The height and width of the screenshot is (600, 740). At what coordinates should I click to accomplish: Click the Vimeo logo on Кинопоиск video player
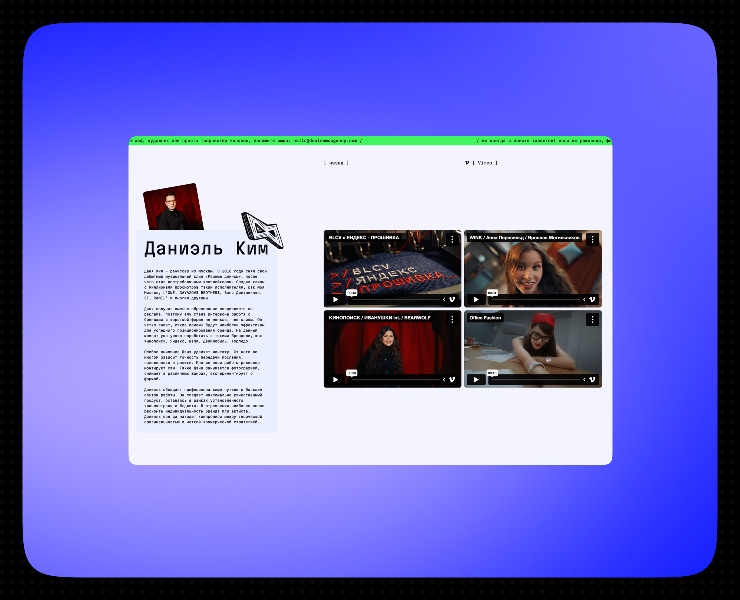452,380
